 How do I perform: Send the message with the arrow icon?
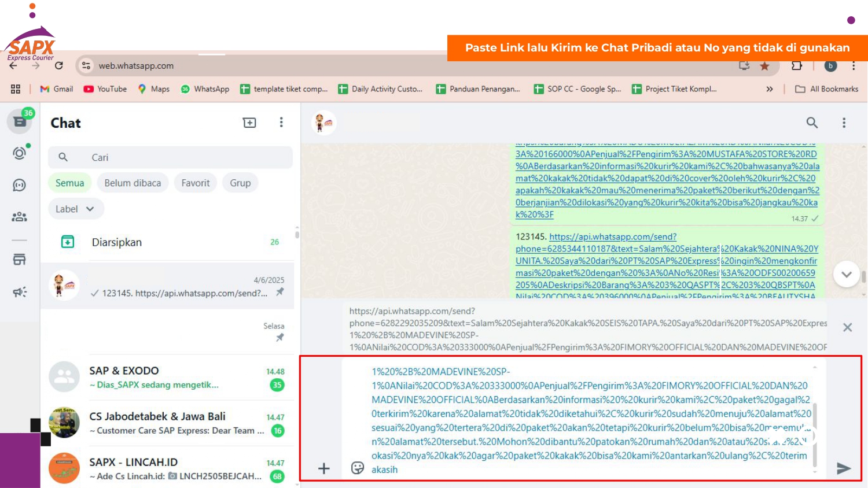click(844, 468)
